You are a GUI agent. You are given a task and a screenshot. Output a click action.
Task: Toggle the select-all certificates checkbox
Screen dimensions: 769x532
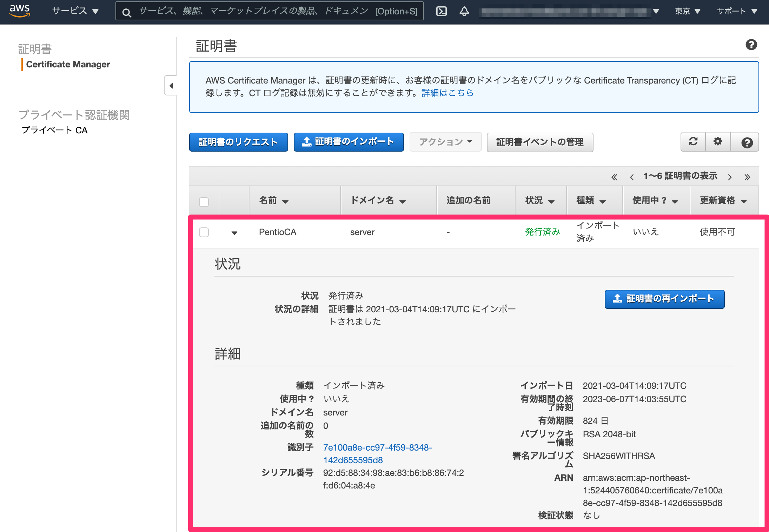[x=204, y=202]
